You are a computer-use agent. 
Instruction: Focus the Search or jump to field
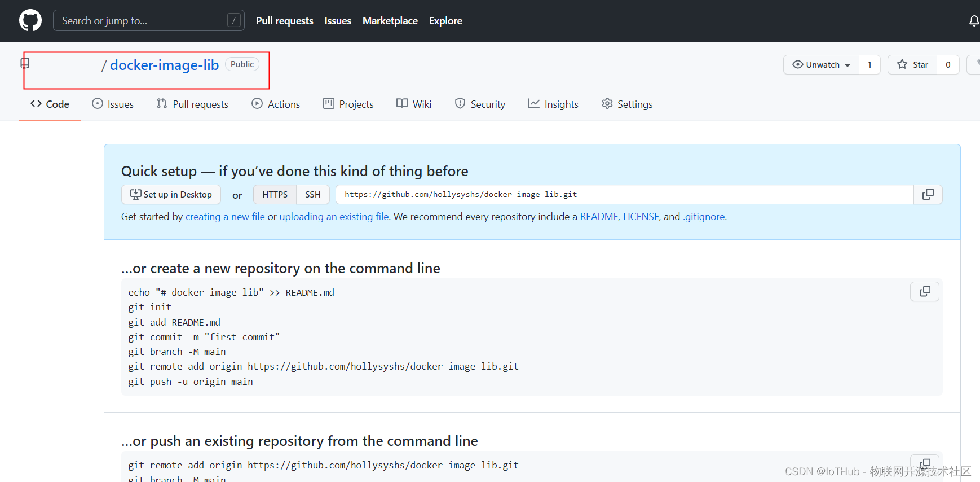[x=149, y=20]
